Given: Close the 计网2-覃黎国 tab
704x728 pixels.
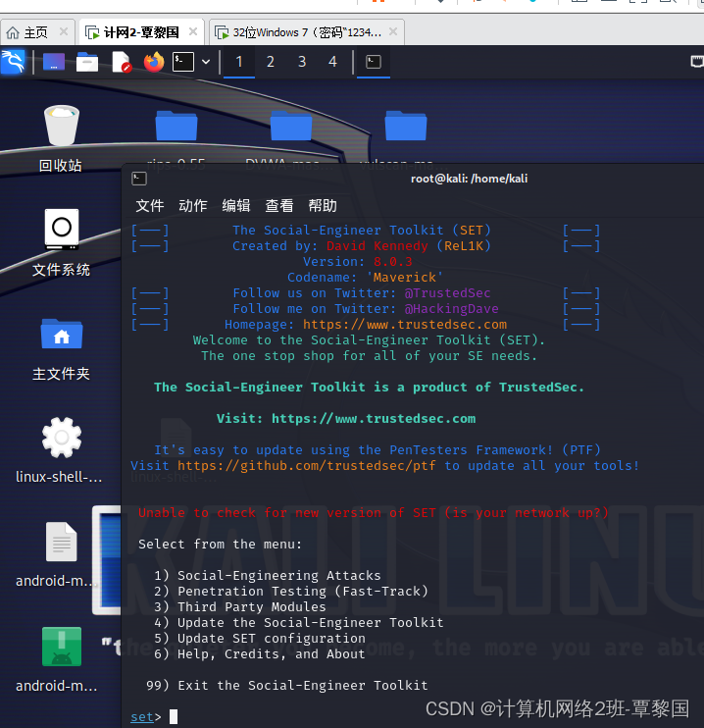Looking at the screenshot, I should pyautogui.click(x=193, y=31).
